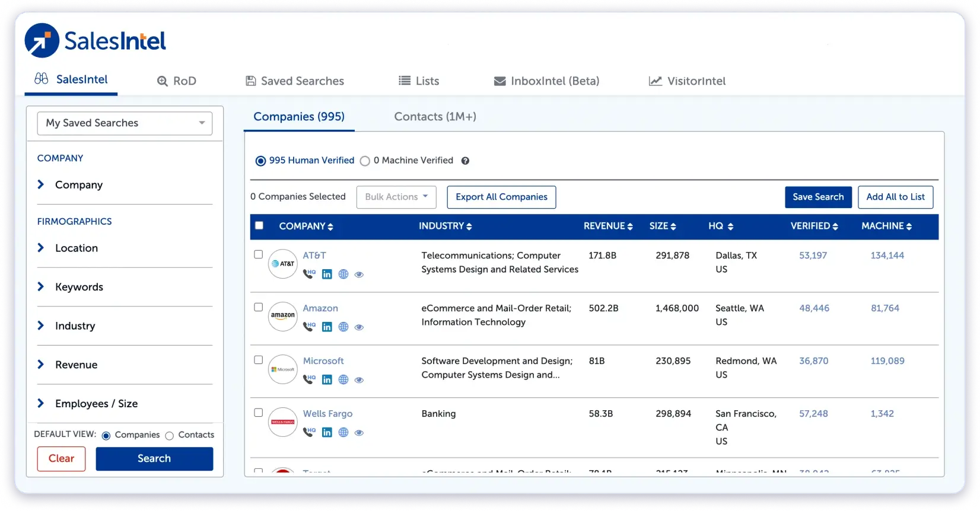The width and height of the screenshot is (980, 511).
Task: Open the RoD nav tab
Action: pyautogui.click(x=177, y=81)
